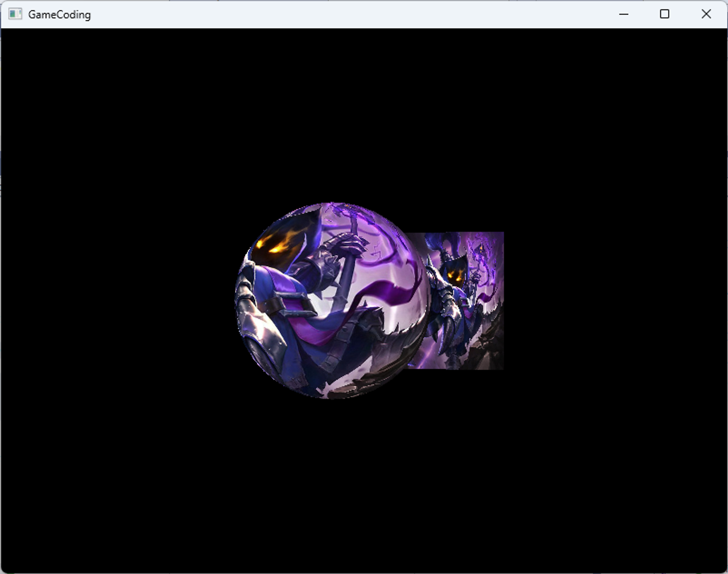728x574 pixels.
Task: Click black background above the sphere
Action: pos(332,117)
